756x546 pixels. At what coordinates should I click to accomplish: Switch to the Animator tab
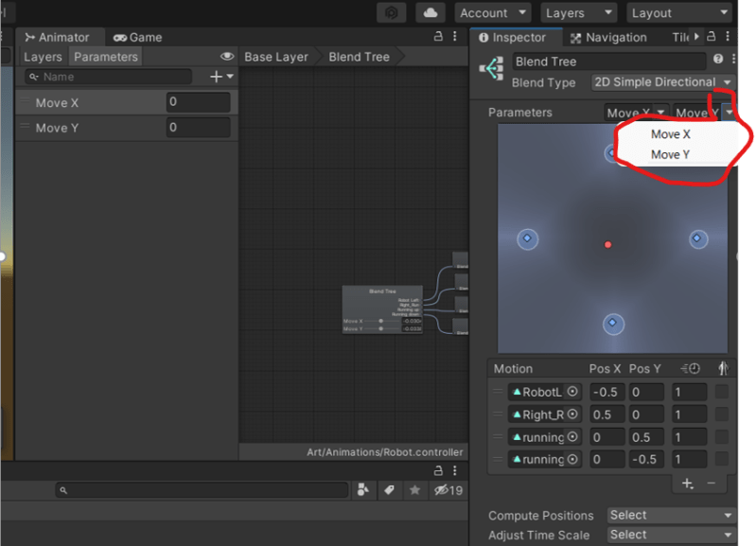[58, 37]
